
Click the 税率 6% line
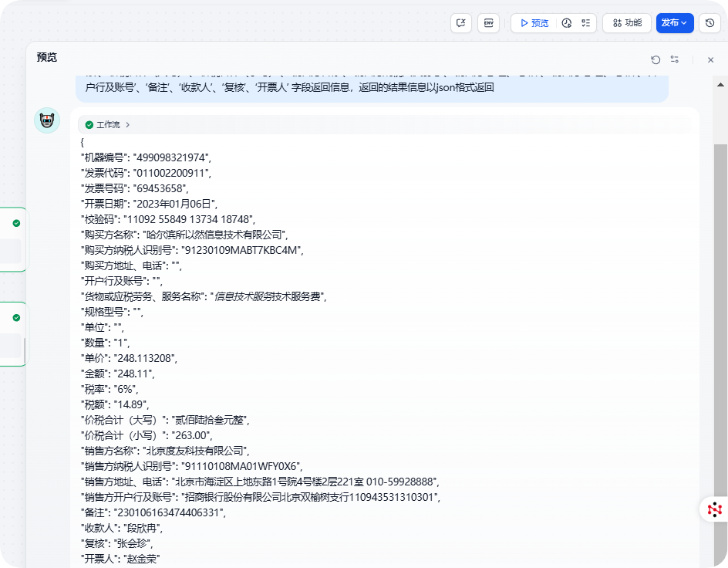[x=110, y=389]
